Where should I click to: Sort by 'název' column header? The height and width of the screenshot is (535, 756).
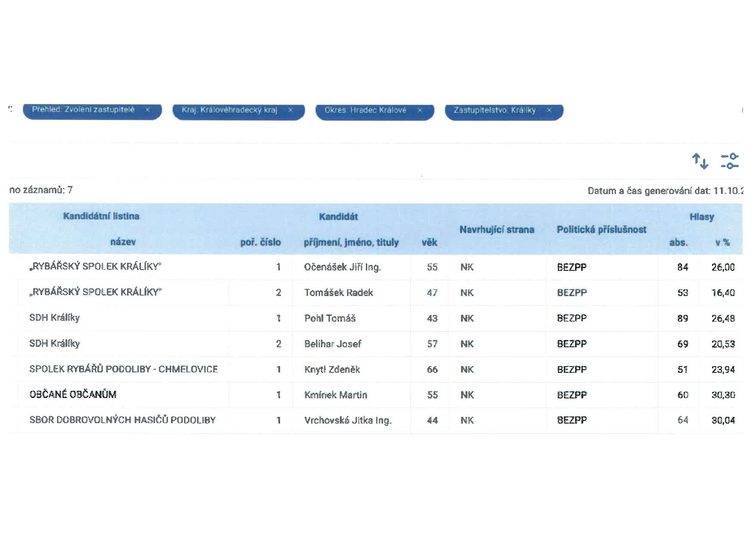pos(123,242)
